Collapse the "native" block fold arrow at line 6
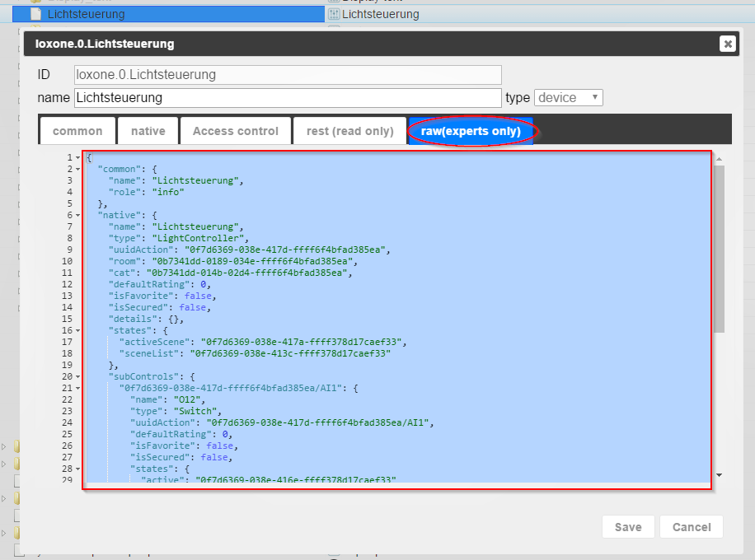Image resolution: width=755 pixels, height=560 pixels. (78, 216)
